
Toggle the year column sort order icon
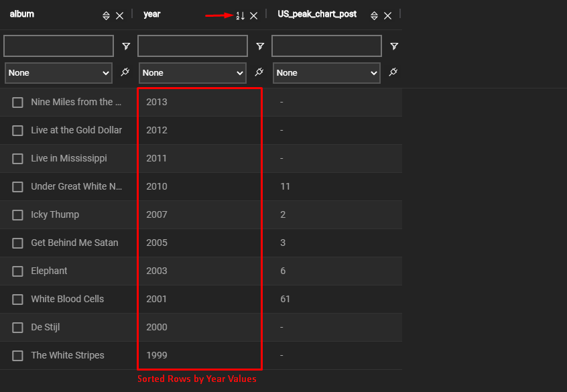click(x=240, y=16)
